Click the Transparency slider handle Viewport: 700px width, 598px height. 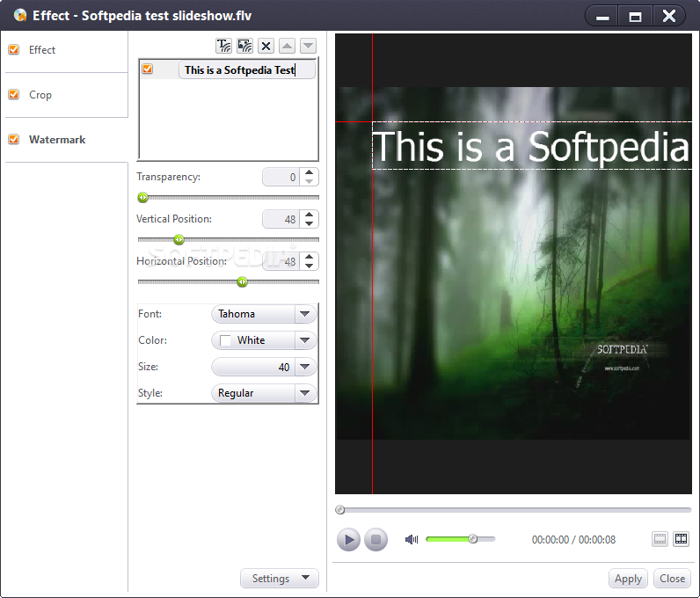(x=142, y=197)
